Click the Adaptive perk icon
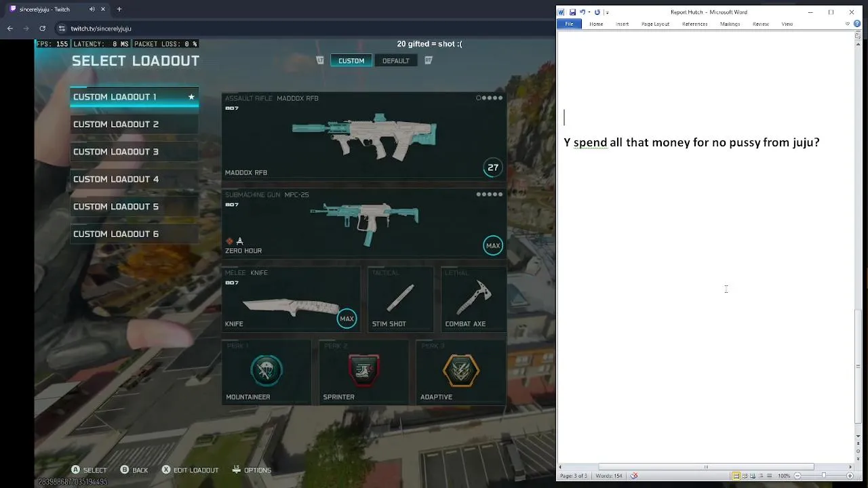Image resolution: width=868 pixels, height=488 pixels. pyautogui.click(x=461, y=370)
